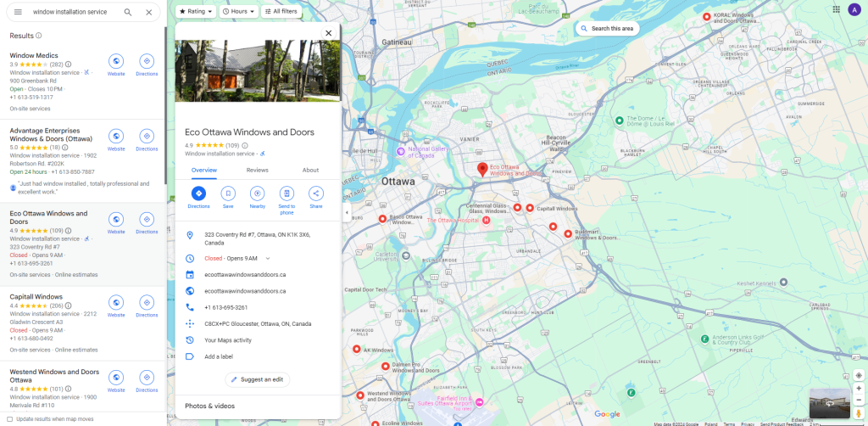Open the hamburger menu in search bar
Image resolution: width=868 pixels, height=426 pixels.
click(x=18, y=12)
